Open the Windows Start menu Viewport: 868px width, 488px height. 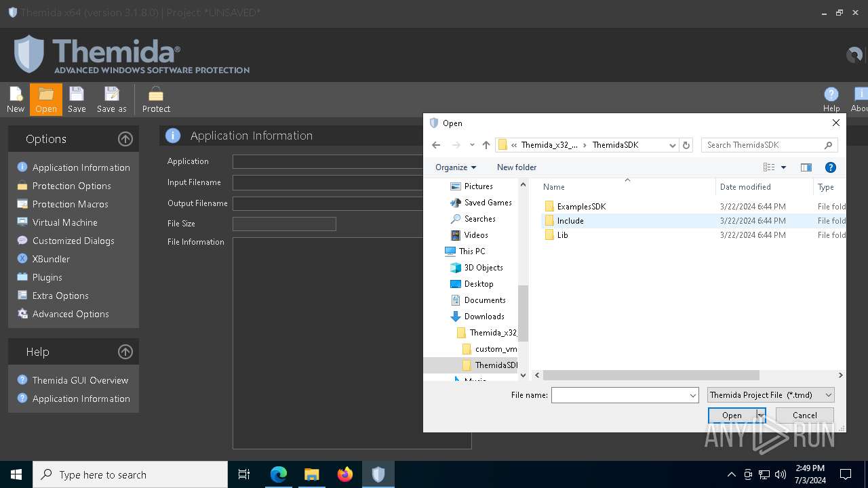pos(16,474)
